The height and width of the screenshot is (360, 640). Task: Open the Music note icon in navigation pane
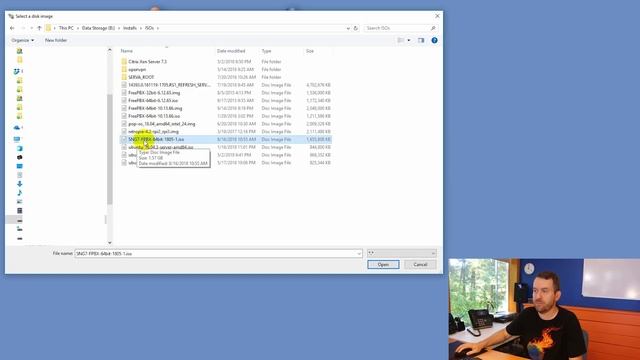pyautogui.click(x=20, y=193)
